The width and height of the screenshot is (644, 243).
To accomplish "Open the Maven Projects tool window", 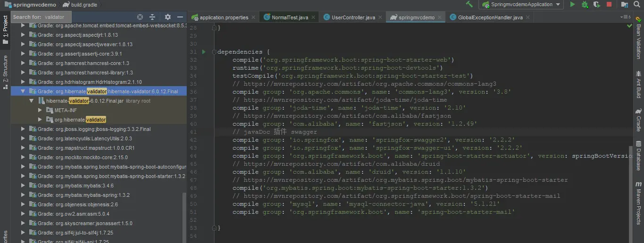I will pos(638,203).
